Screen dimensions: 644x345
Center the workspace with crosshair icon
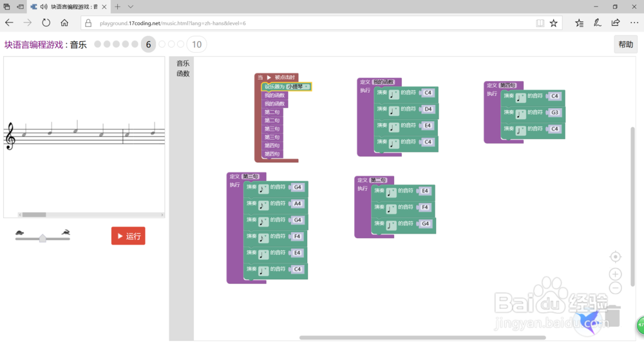[615, 257]
